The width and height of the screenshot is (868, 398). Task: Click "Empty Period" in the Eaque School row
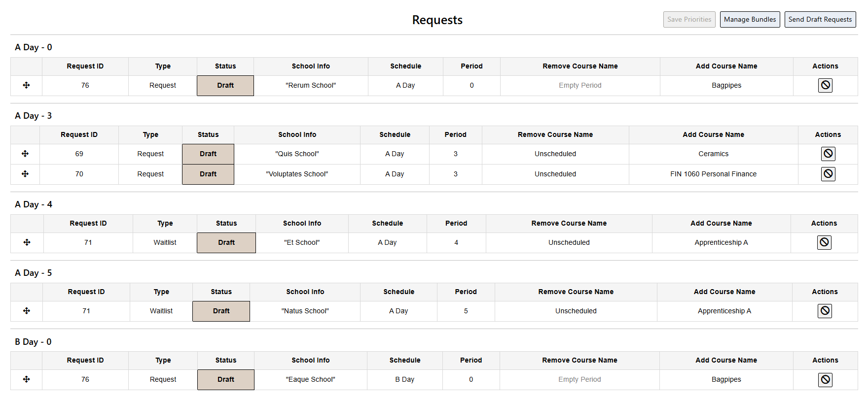579,379
